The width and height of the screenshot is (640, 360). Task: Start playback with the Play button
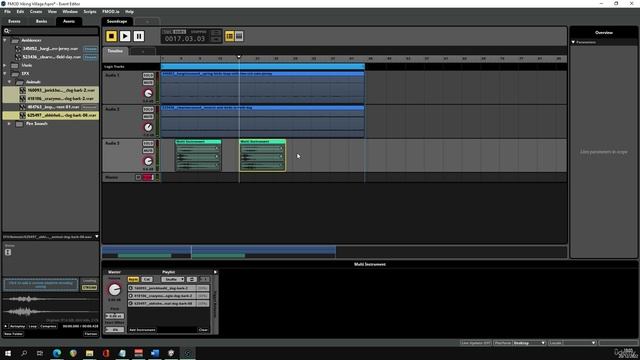(x=125, y=36)
